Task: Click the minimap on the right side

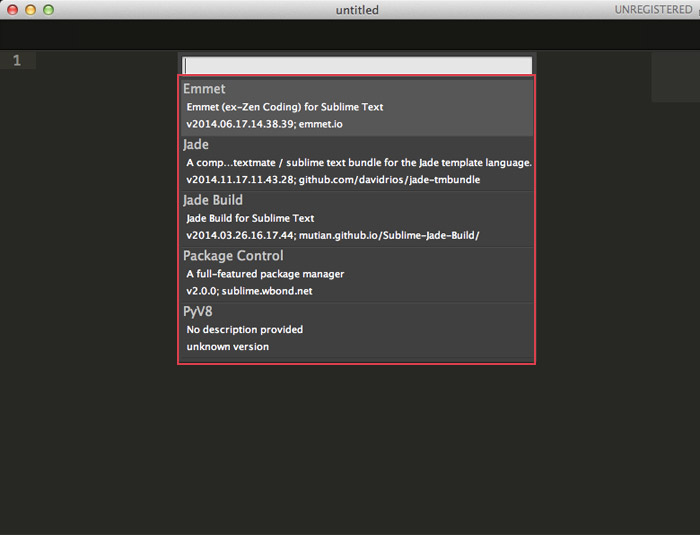Action: [675, 77]
